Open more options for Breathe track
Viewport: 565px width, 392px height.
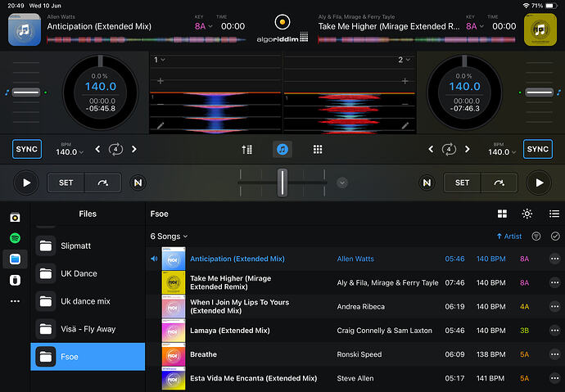(554, 354)
